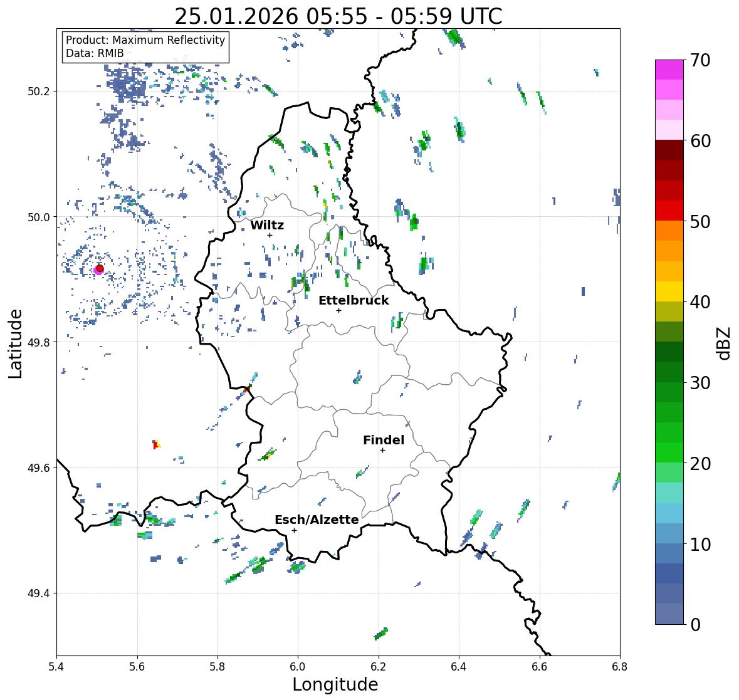Pick the yellow colorbar segment just above 40
The height and width of the screenshot is (700, 739).
coord(669,291)
